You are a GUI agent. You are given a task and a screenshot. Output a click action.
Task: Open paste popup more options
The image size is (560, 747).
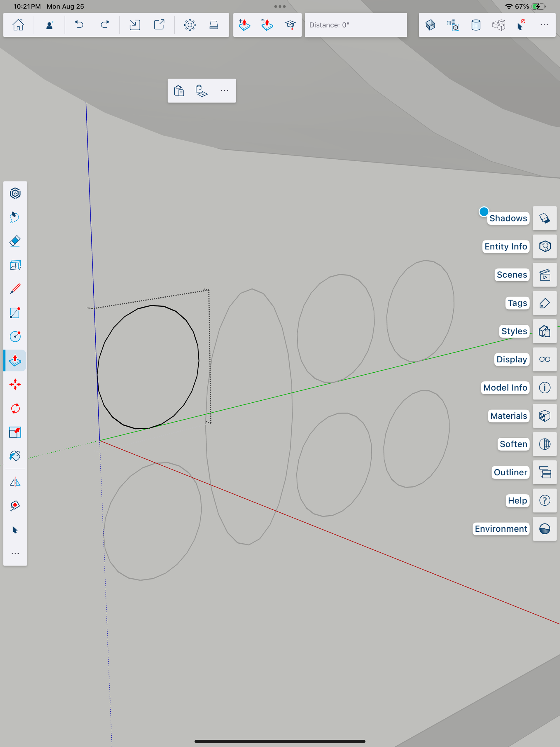[x=225, y=90]
